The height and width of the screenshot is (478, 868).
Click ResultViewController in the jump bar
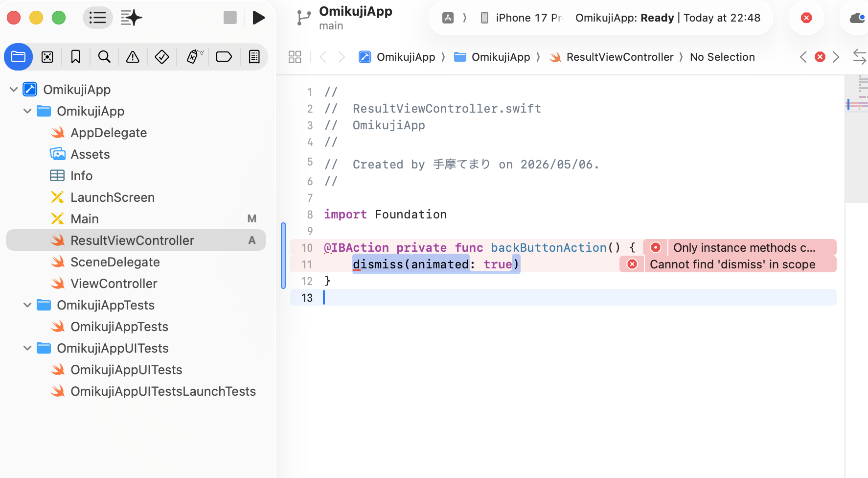611,57
